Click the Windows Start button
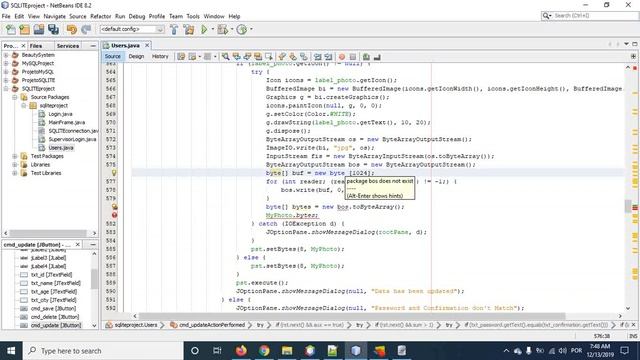The image size is (640, 360). pyautogui.click(x=11, y=351)
